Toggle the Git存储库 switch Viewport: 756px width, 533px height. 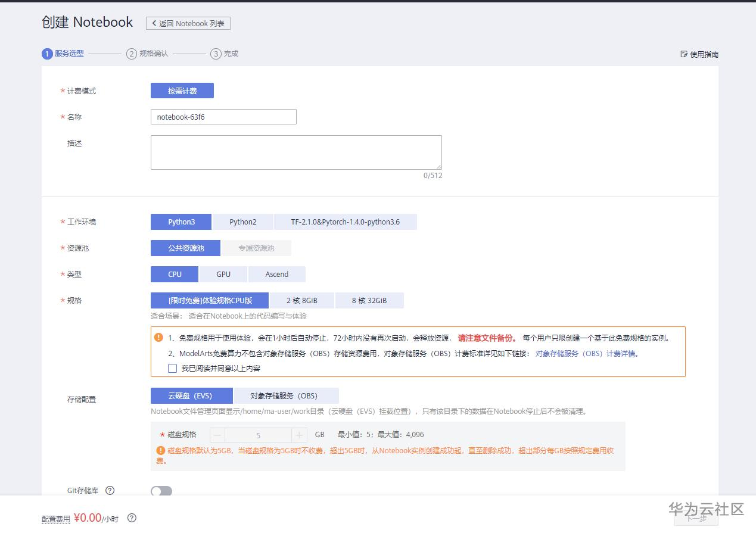[161, 491]
